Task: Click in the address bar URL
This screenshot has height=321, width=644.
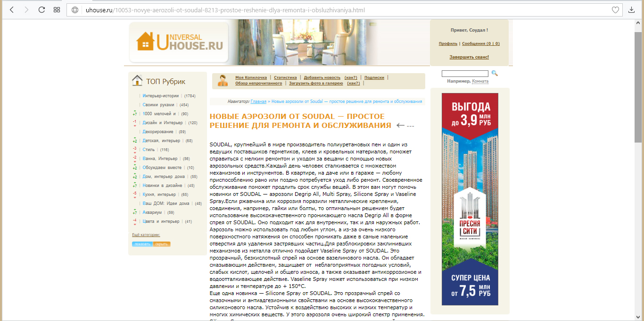Action: (225, 10)
